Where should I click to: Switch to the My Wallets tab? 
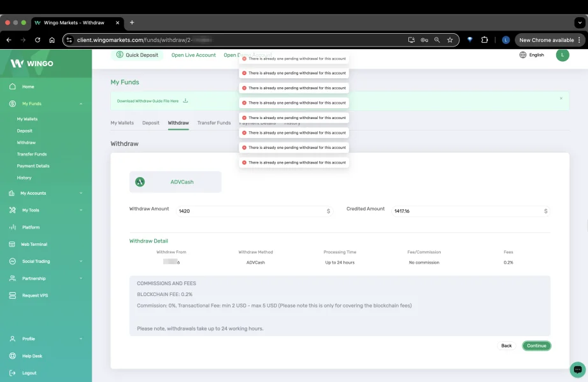122,123
